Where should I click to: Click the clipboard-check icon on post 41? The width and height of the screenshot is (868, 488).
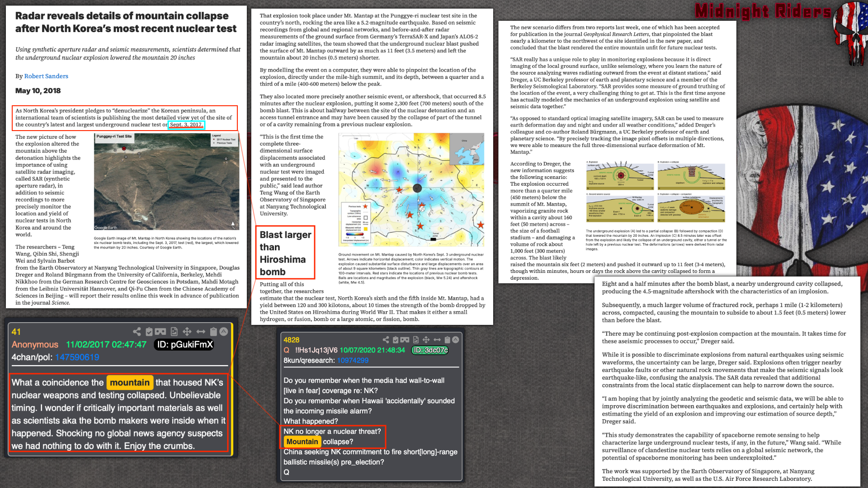click(x=149, y=332)
